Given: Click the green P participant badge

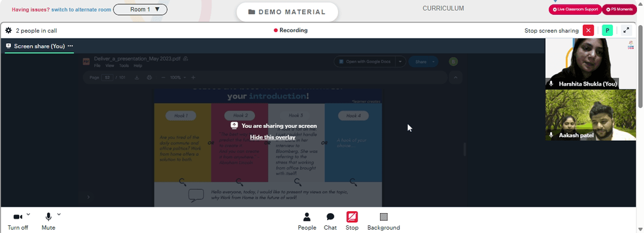Looking at the screenshot, I should coord(607,30).
